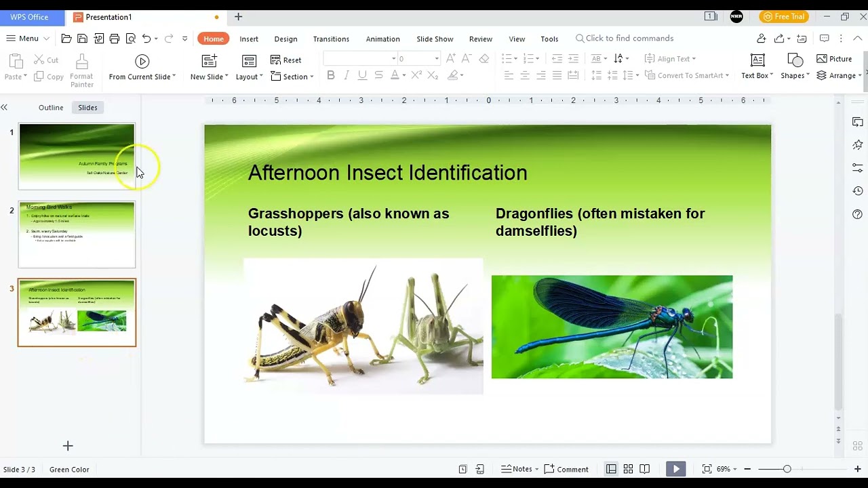
Task: Open new tab with plus next to Presentation1
Action: [238, 17]
